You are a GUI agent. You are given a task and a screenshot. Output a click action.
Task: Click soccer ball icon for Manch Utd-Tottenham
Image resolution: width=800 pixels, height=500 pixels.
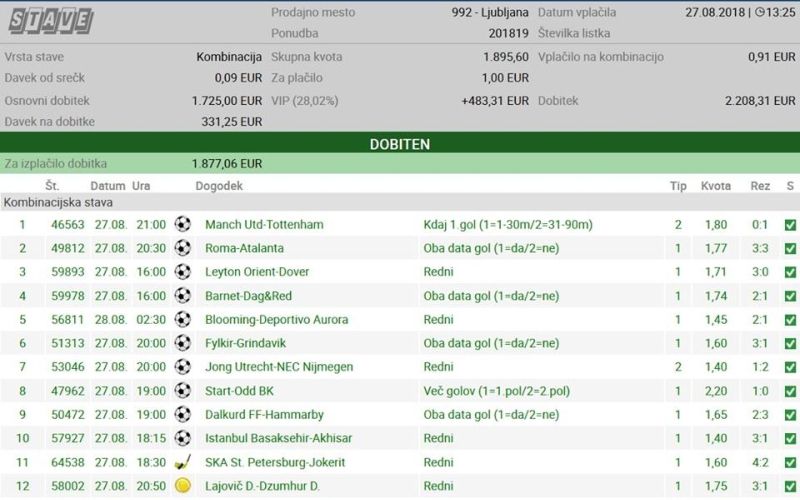(182, 224)
